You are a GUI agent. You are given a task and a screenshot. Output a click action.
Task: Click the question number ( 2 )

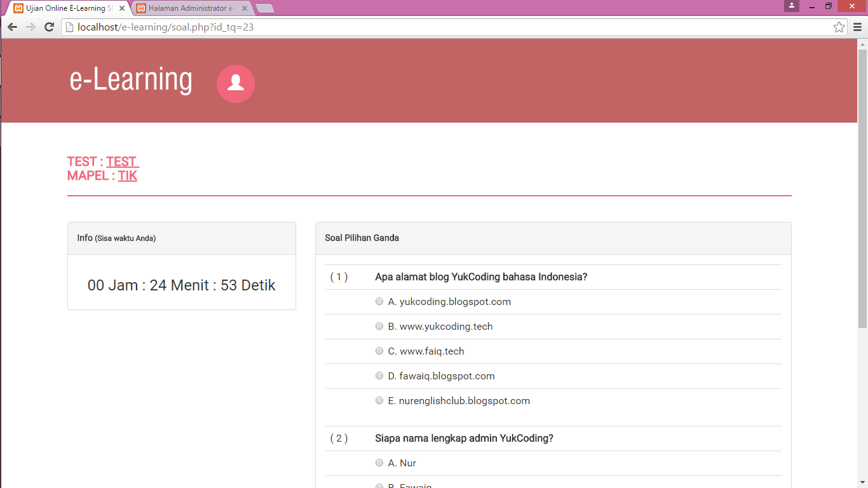(x=339, y=438)
